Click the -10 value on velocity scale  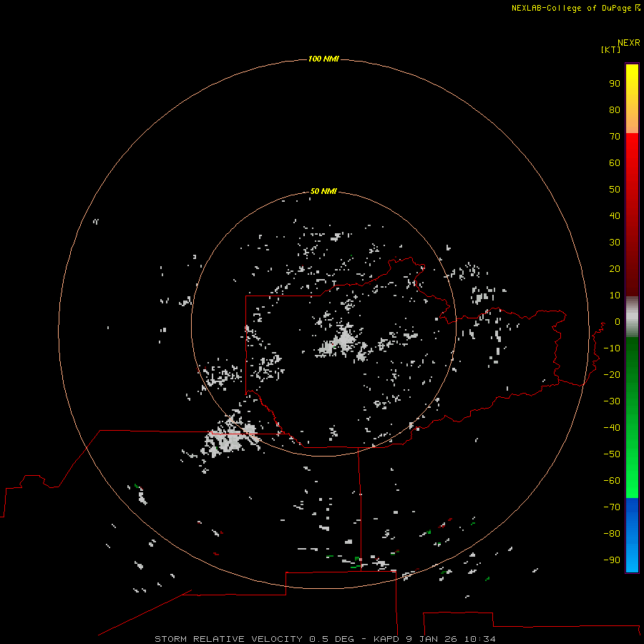pyautogui.click(x=612, y=348)
